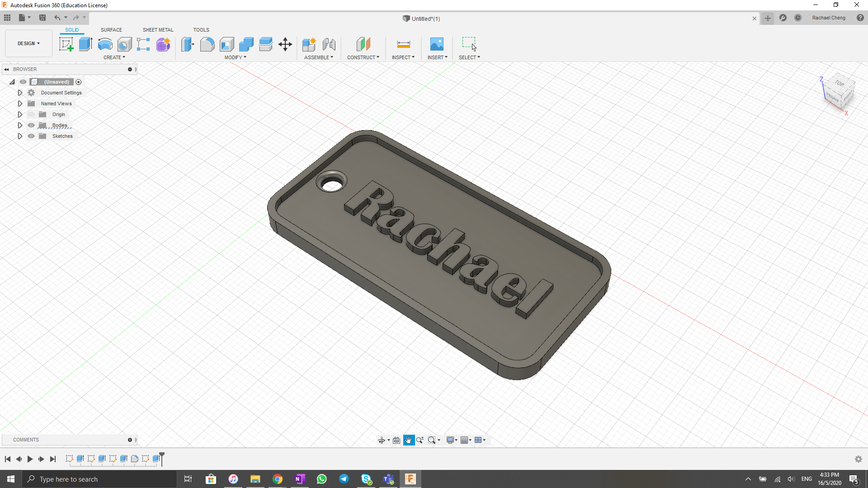Toggle visibility of the Unsaved root component
This screenshot has height=488, width=868.
point(23,82)
